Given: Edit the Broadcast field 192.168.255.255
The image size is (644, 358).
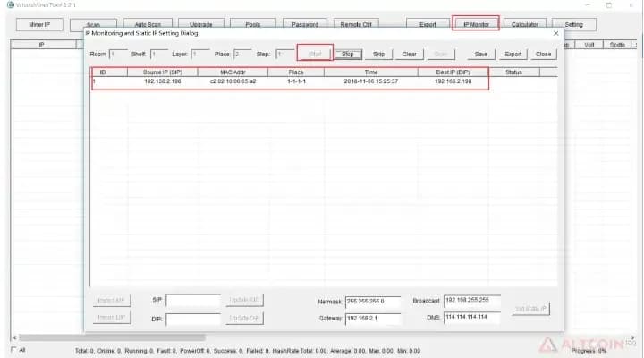Looking at the screenshot, I should (x=472, y=301).
